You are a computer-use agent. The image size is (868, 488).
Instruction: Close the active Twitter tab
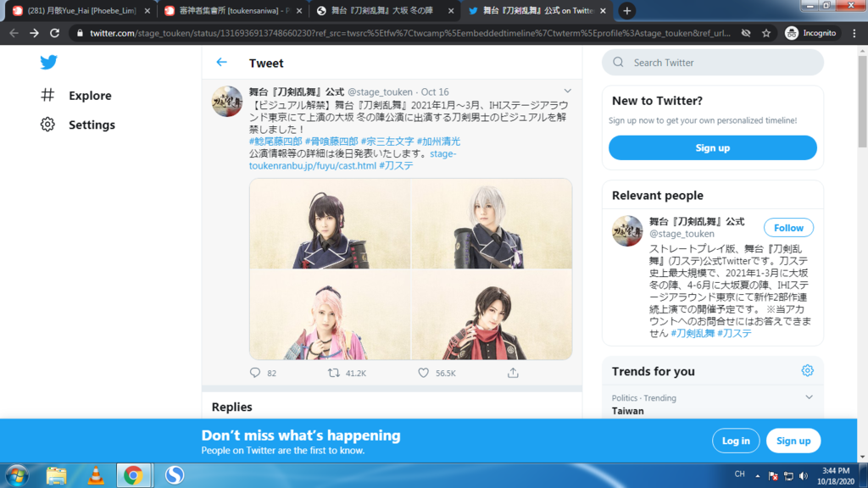(603, 10)
